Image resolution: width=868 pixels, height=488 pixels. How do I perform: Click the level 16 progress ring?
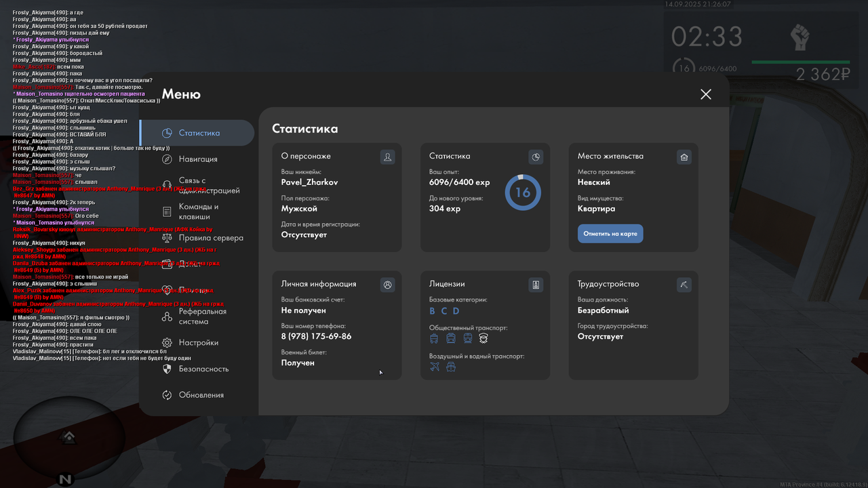523,192
